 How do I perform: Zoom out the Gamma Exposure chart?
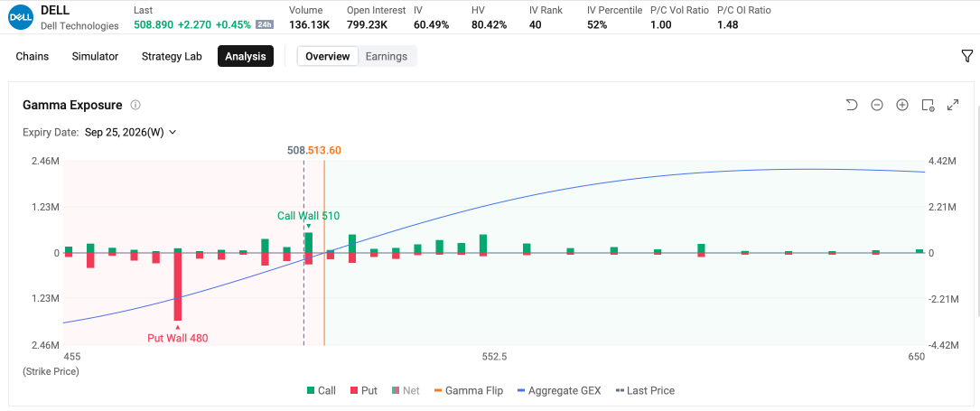pos(877,105)
